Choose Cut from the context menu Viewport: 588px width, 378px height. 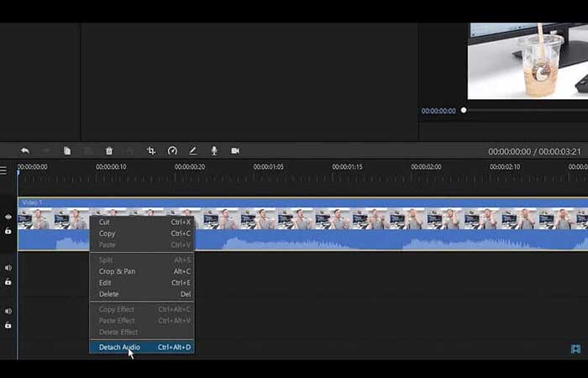pyautogui.click(x=142, y=222)
